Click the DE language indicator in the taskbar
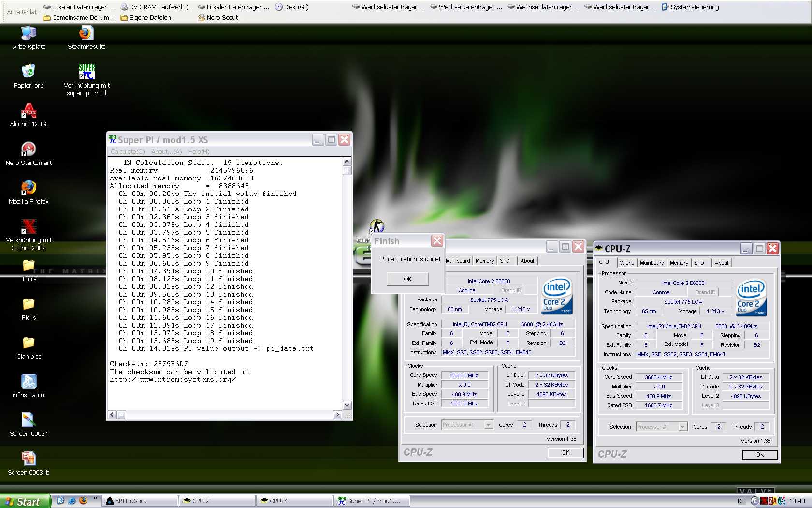The height and width of the screenshot is (508, 812). 741,501
